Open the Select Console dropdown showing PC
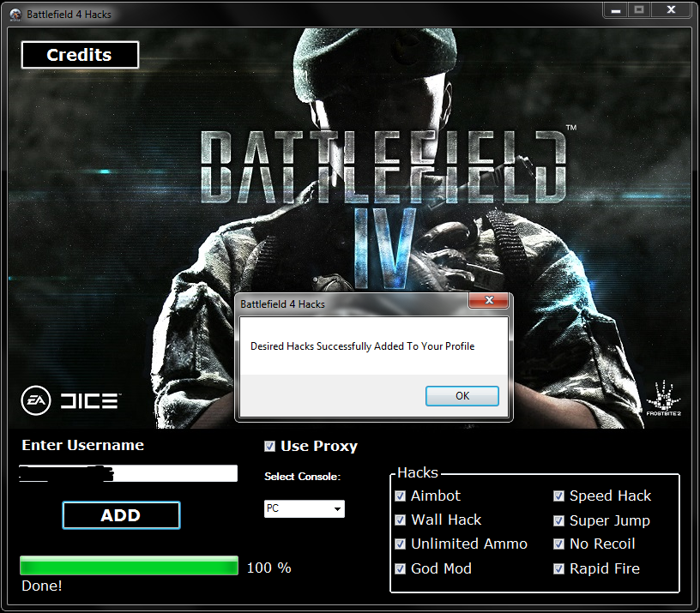 [x=305, y=508]
